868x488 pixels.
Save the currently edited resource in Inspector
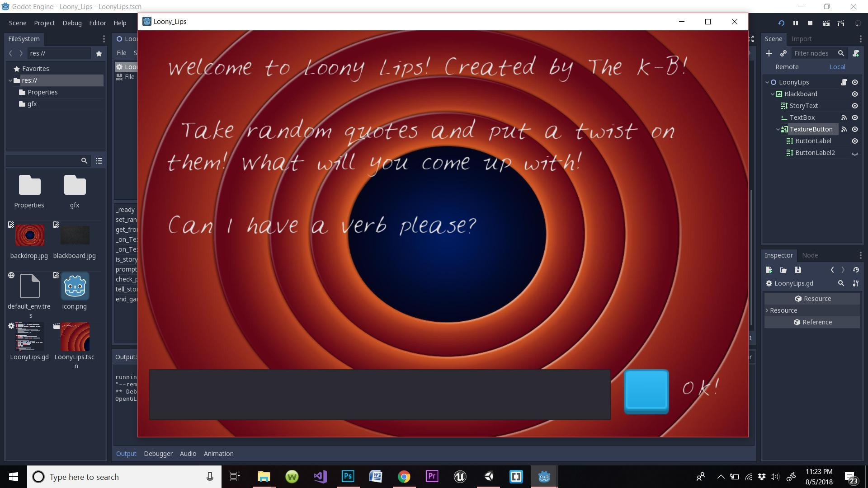pyautogui.click(x=798, y=270)
